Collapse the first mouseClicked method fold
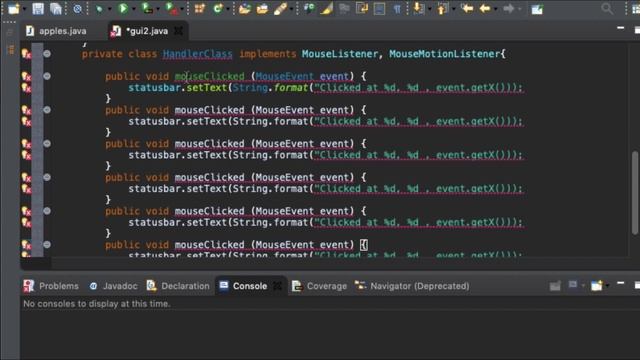 click(x=47, y=76)
